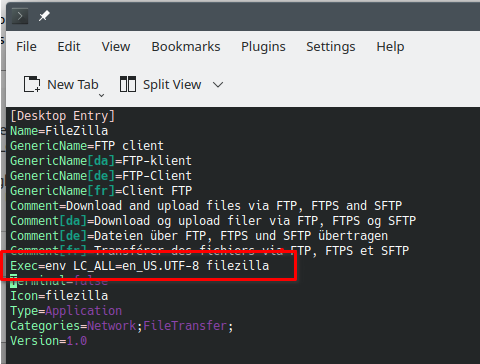
Task: Open the View menu
Action: (116, 47)
